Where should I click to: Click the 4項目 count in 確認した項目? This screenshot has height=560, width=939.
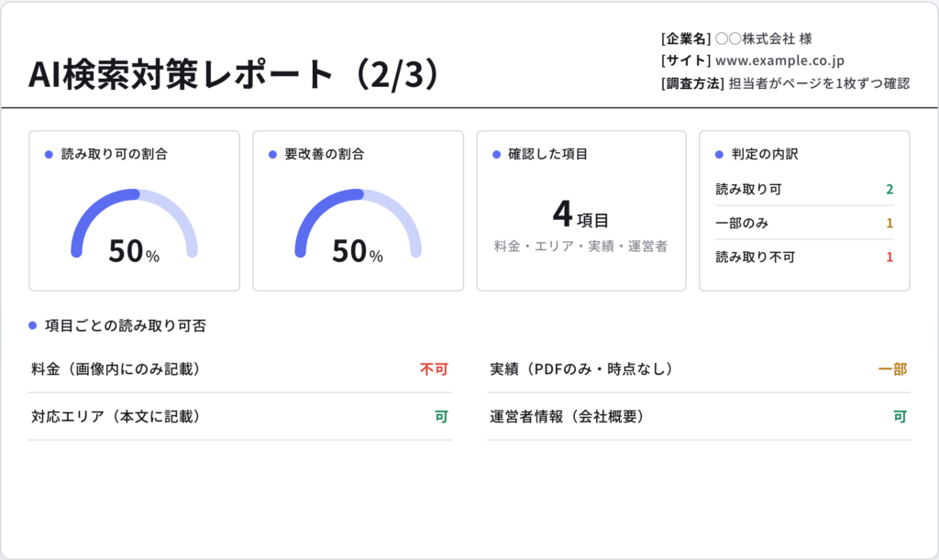580,214
